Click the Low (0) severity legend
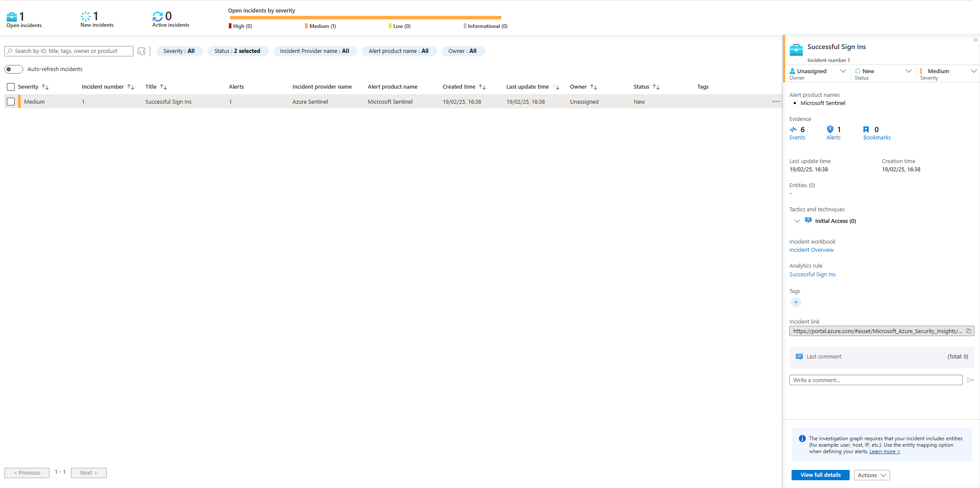This screenshot has width=980, height=488. (x=400, y=26)
